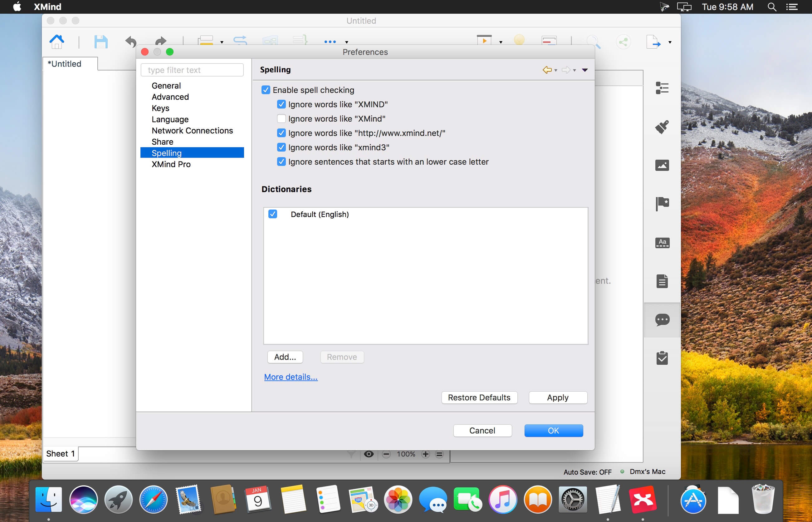This screenshot has width=812, height=522.
Task: Select Advanced in Preferences list
Action: click(x=170, y=97)
